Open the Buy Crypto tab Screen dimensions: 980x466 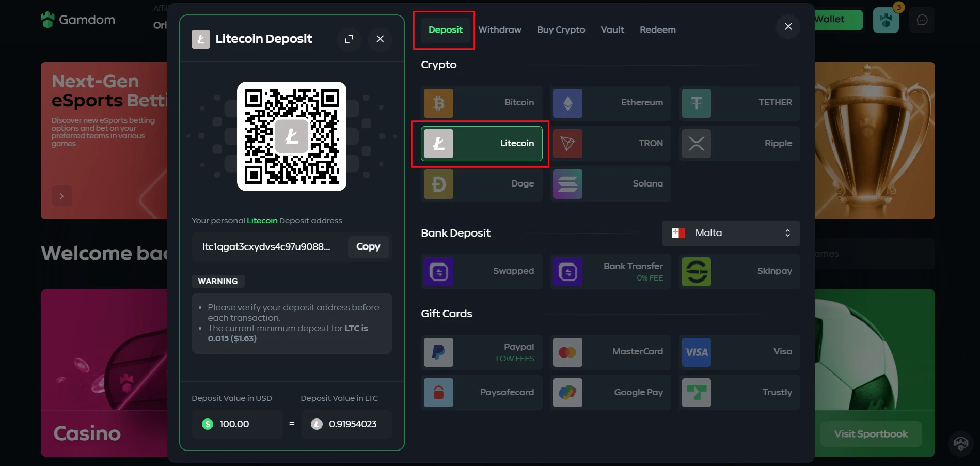(x=561, y=30)
